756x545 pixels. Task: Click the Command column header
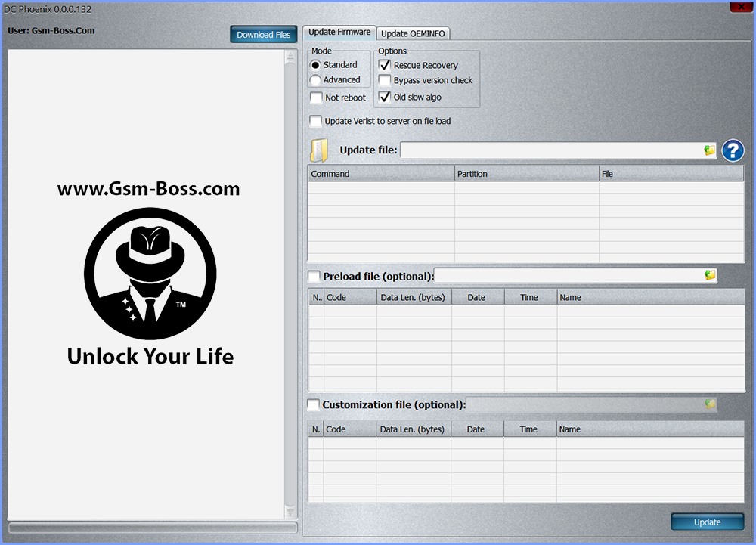tap(381, 174)
